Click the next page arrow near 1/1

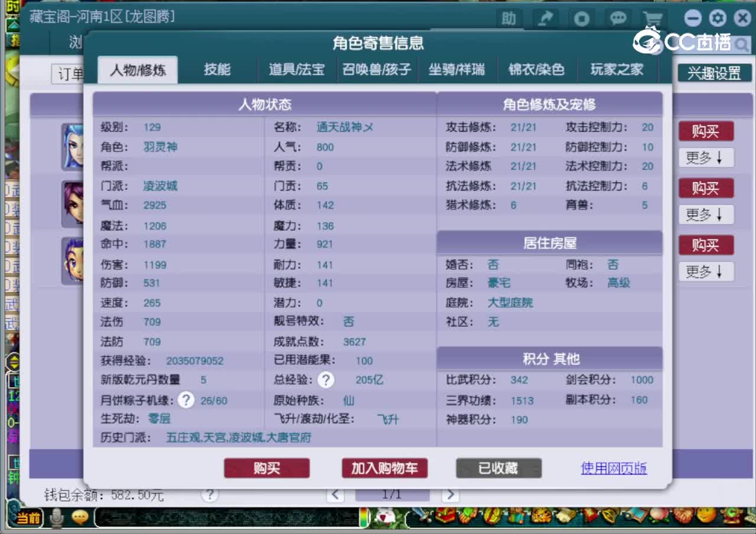point(450,496)
